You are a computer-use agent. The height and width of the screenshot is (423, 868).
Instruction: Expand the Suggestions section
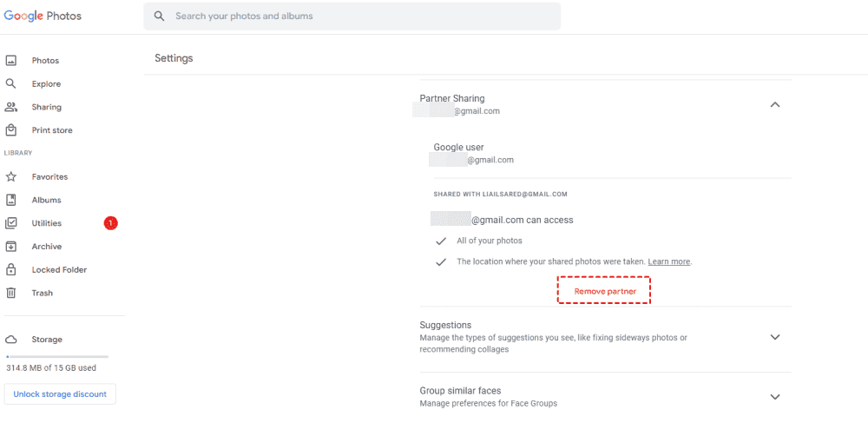(775, 337)
